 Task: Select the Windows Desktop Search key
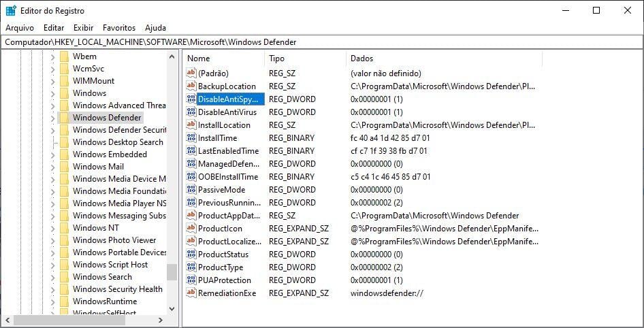pos(118,142)
